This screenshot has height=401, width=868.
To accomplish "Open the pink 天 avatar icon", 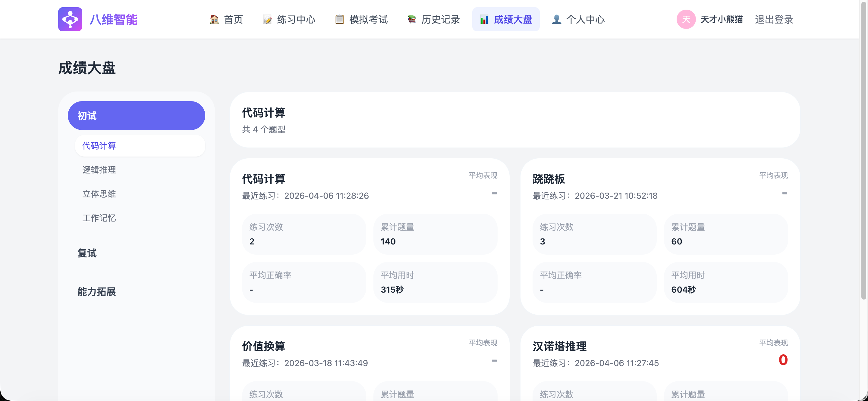I will tap(686, 19).
